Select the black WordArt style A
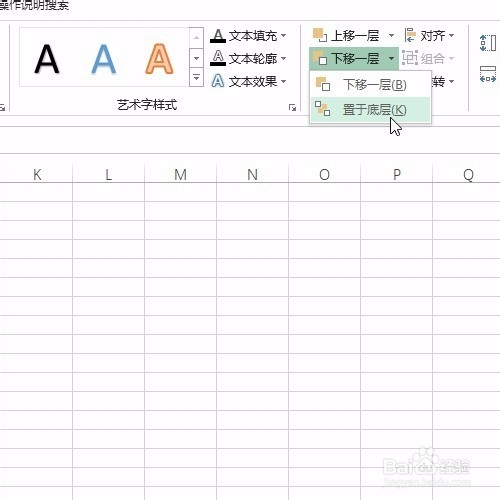 pos(47,59)
